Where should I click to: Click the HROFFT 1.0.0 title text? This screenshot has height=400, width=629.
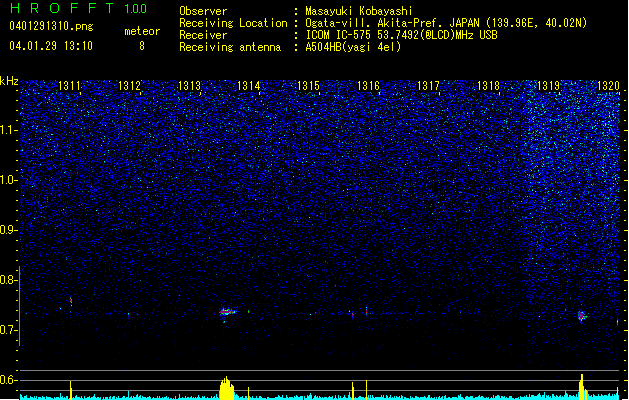[x=78, y=8]
